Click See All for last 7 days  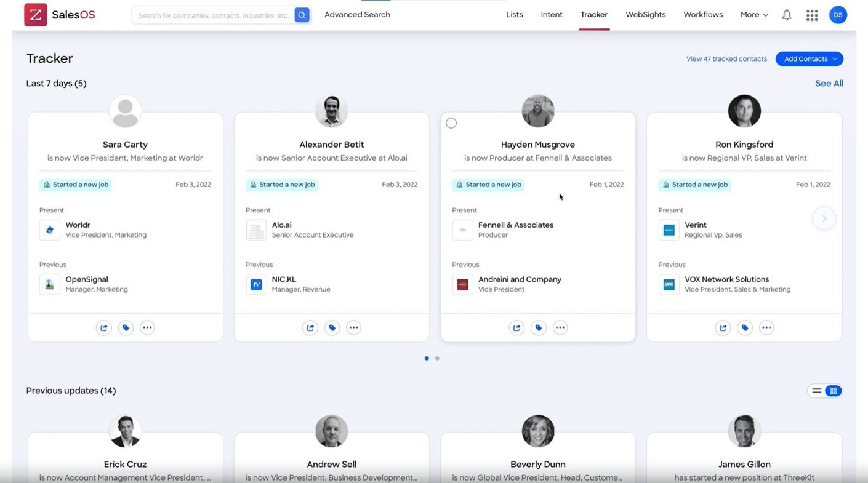pos(829,83)
